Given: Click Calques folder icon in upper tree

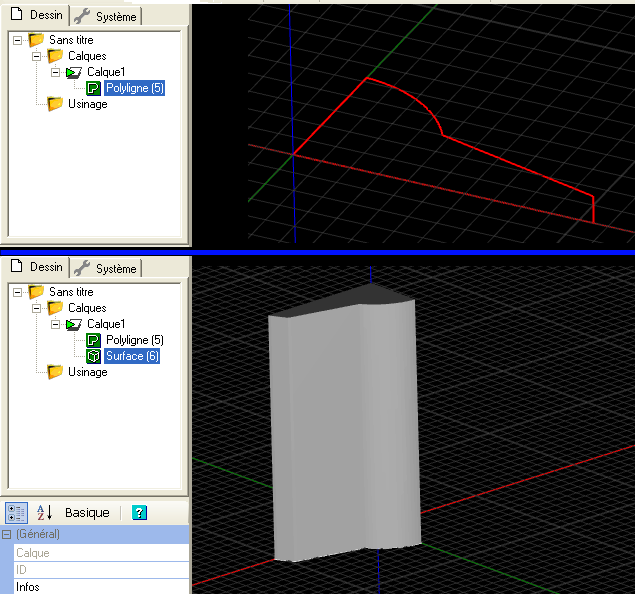Looking at the screenshot, I should point(55,56).
